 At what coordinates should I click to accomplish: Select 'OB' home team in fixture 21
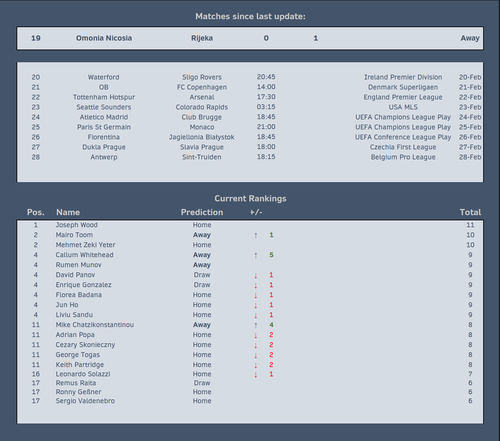[x=104, y=87]
